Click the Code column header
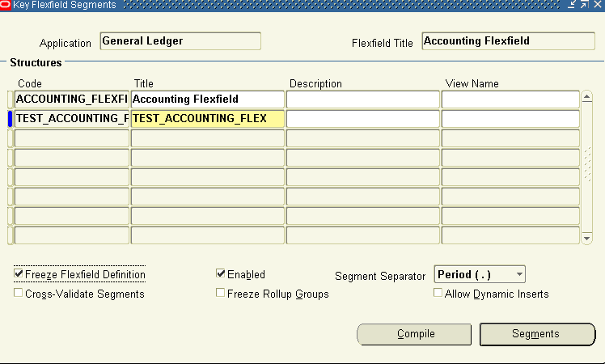Image resolution: width=605 pixels, height=364 pixels. [30, 83]
